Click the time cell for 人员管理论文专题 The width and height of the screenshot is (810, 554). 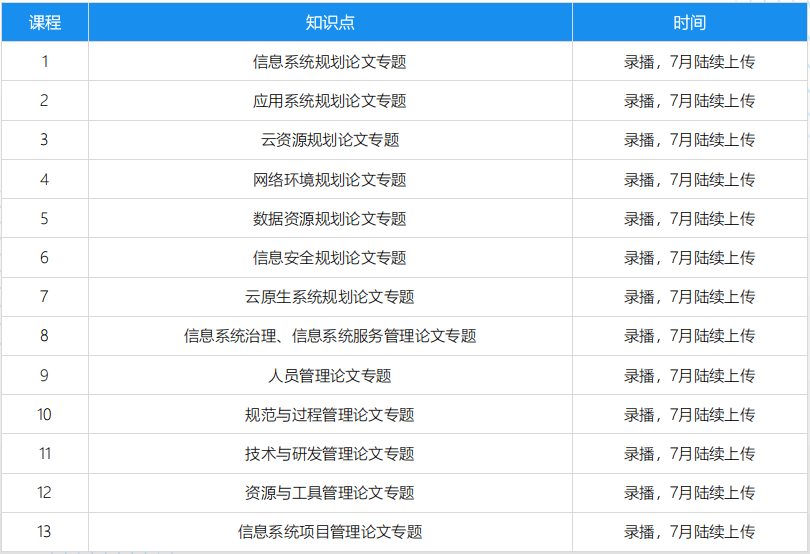[x=689, y=376]
